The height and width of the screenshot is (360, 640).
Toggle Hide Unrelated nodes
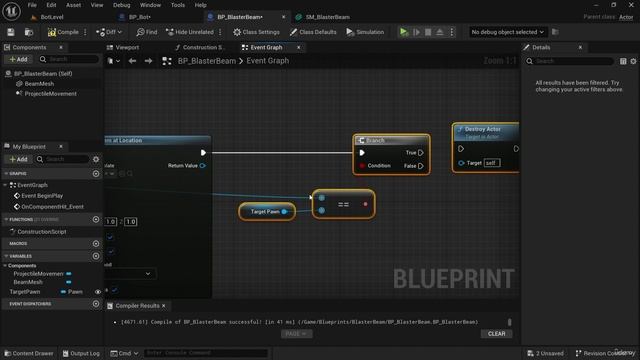(x=190, y=32)
